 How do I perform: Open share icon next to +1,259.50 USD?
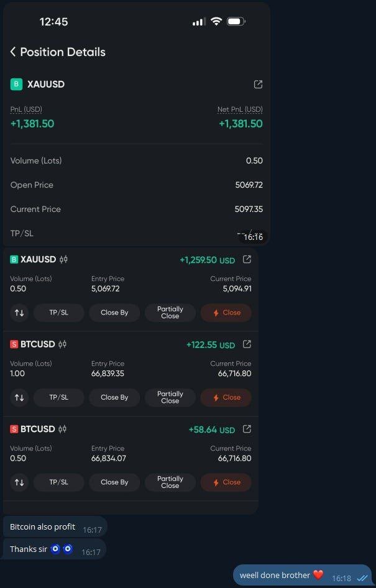(x=247, y=259)
